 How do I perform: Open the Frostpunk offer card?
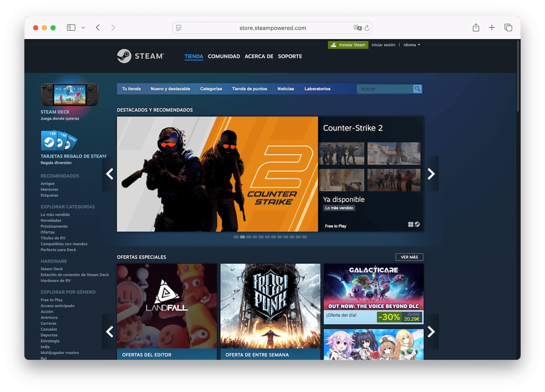pyautogui.click(x=270, y=311)
